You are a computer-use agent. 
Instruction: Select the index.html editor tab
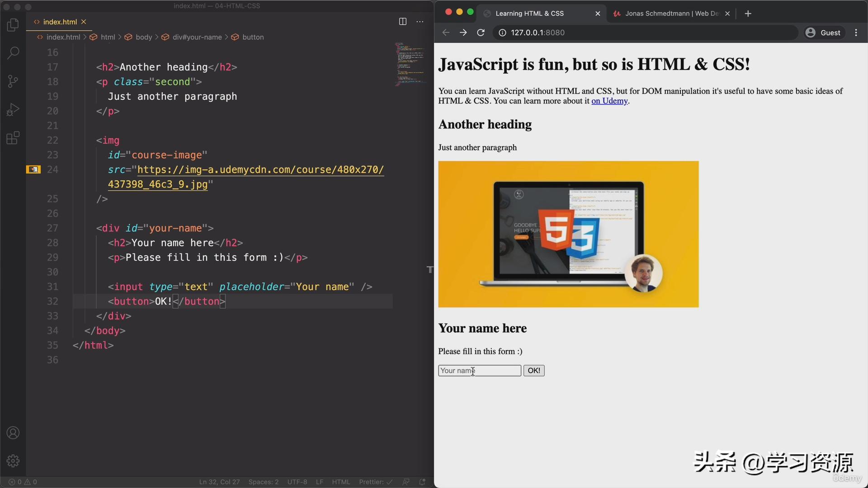pos(59,22)
